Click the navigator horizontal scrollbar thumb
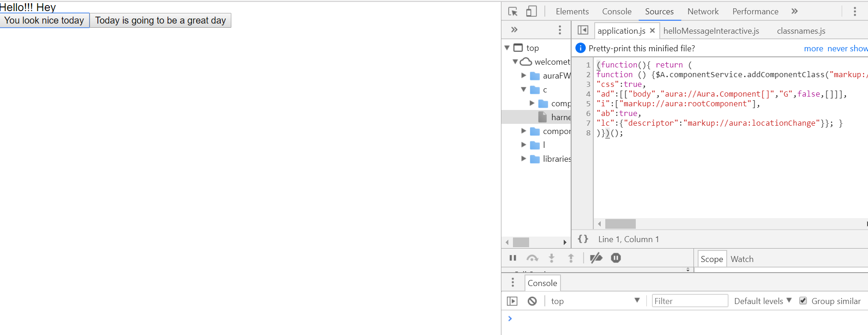Viewport: 868px width, 335px height. tap(521, 242)
